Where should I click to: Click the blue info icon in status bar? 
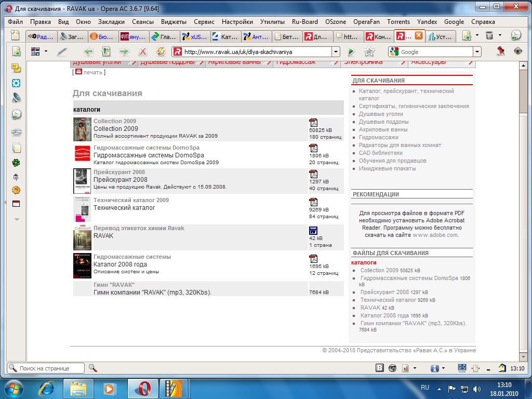(x=435, y=368)
